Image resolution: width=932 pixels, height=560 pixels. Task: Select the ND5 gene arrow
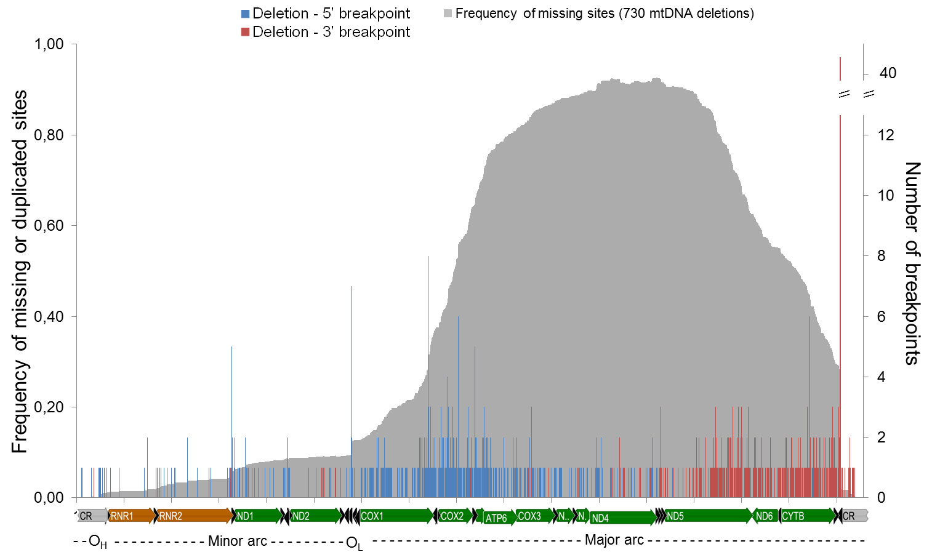pos(708,516)
